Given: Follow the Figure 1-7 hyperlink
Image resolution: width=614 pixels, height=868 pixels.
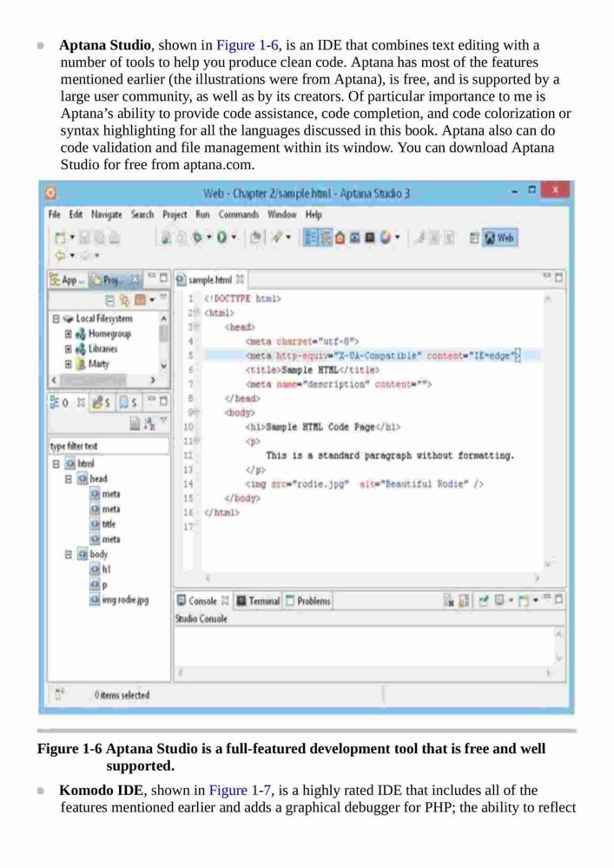Looking at the screenshot, I should click(x=241, y=790).
